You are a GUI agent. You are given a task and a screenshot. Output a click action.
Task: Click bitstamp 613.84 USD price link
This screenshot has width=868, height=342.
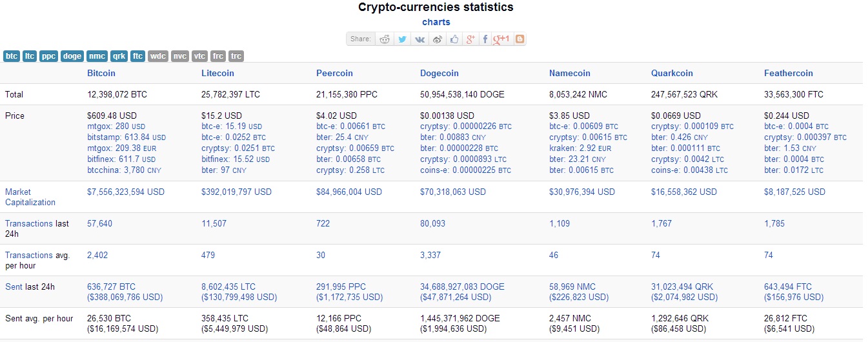(x=126, y=137)
